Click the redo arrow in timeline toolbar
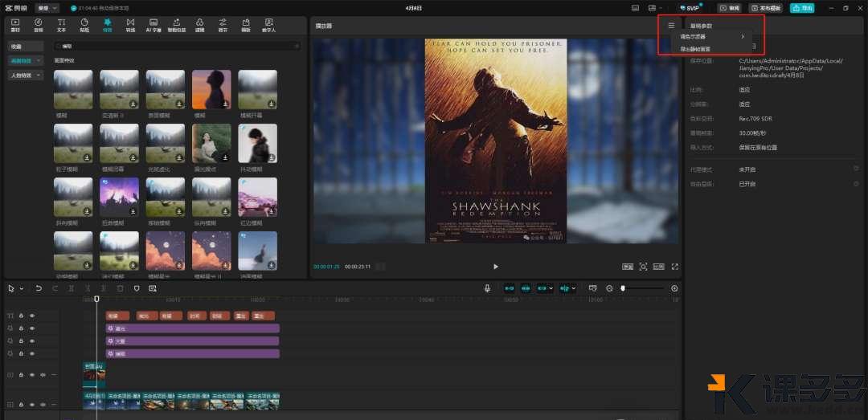 click(55, 288)
